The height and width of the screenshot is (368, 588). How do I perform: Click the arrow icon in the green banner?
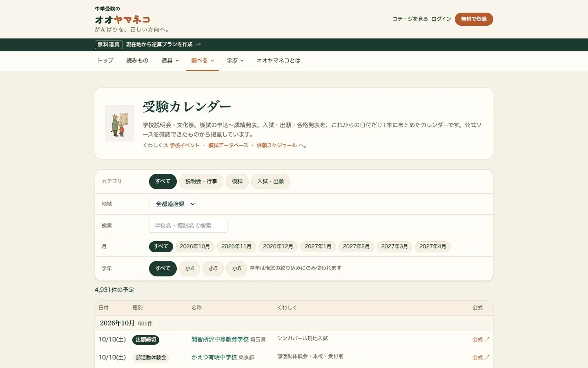click(x=198, y=45)
